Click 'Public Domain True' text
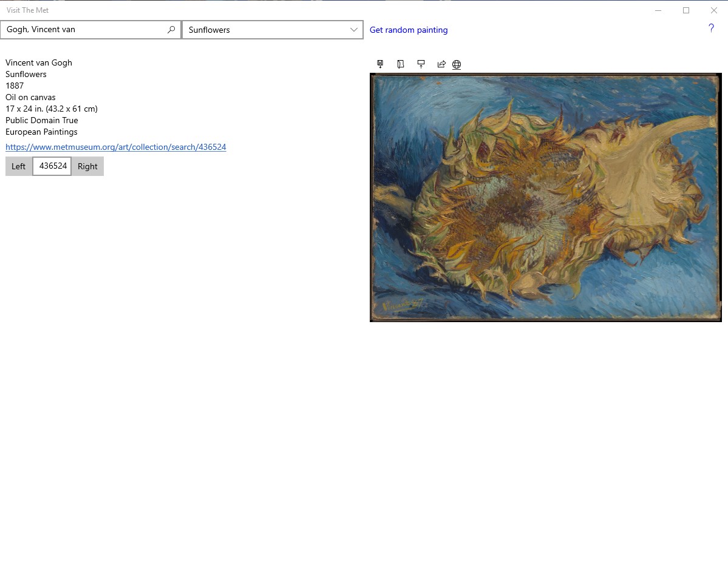This screenshot has width=728, height=566. coord(42,121)
